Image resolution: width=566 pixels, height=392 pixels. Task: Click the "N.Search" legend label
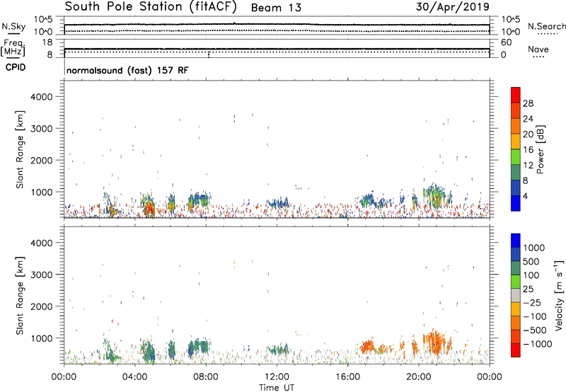[x=547, y=26]
